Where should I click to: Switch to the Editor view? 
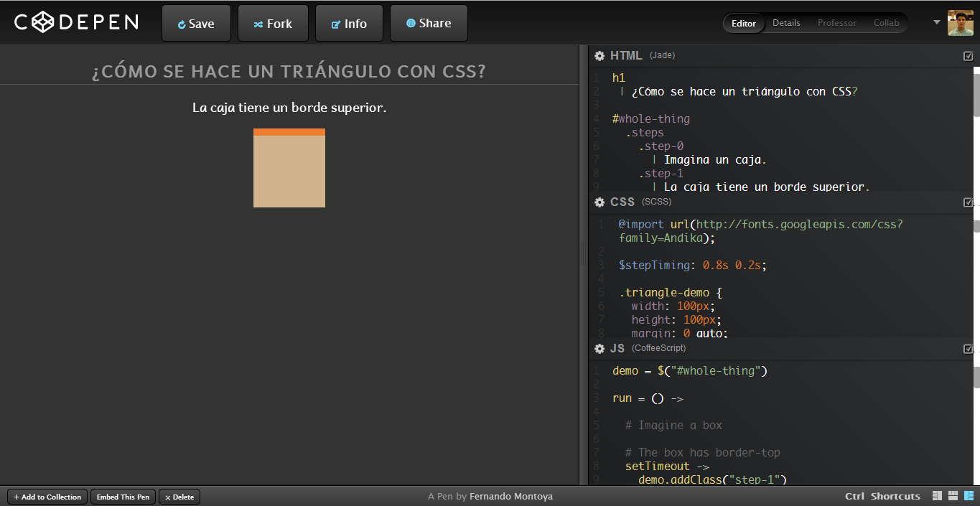coord(744,23)
